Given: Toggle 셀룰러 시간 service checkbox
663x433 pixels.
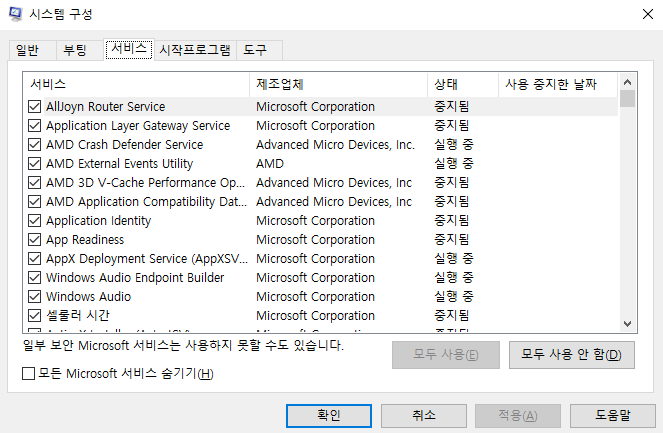Looking at the screenshot, I should point(34,315).
